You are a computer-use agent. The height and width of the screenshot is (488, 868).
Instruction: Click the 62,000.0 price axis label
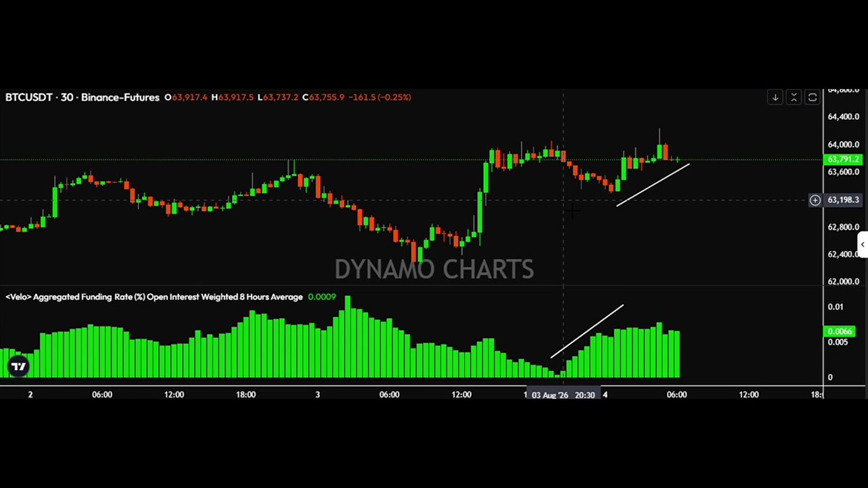click(843, 282)
